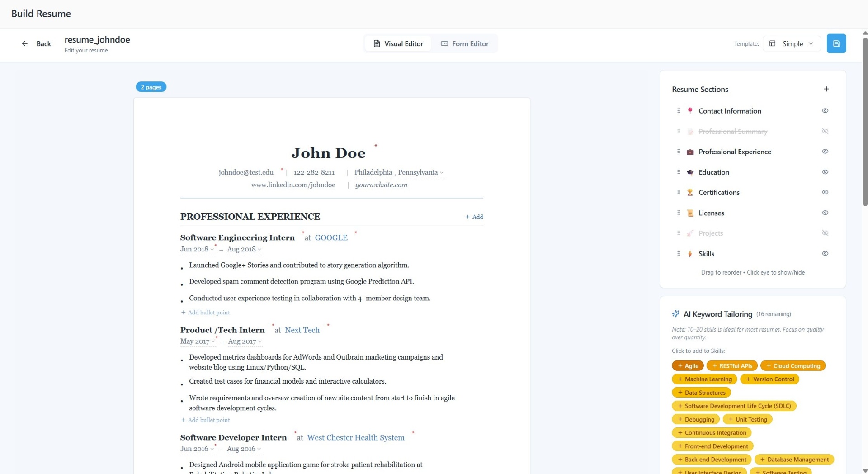Hide the Contact Information section
Viewport: 868px width, 474px height.
point(825,111)
